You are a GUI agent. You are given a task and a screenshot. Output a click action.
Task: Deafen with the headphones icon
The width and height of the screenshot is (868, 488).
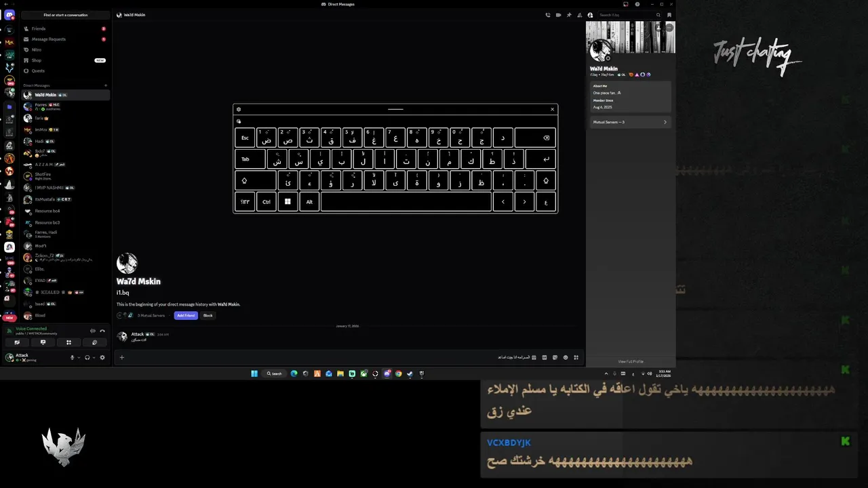coord(87,357)
